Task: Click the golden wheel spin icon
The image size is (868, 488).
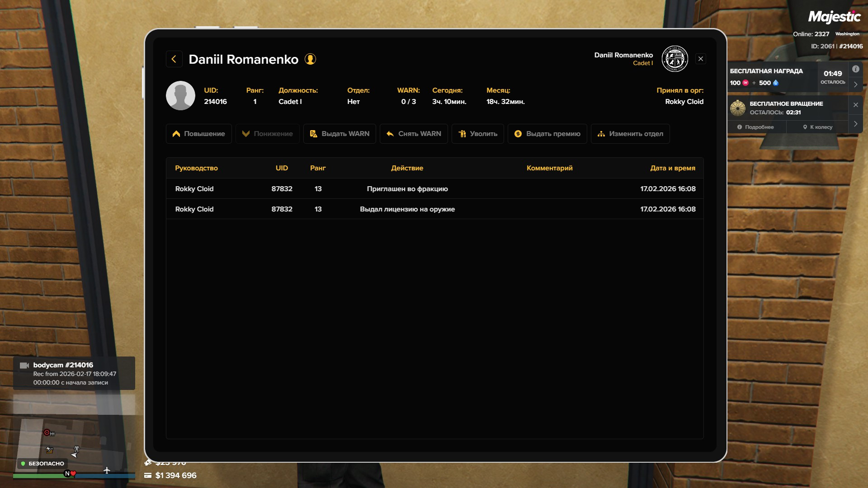Action: tap(738, 108)
